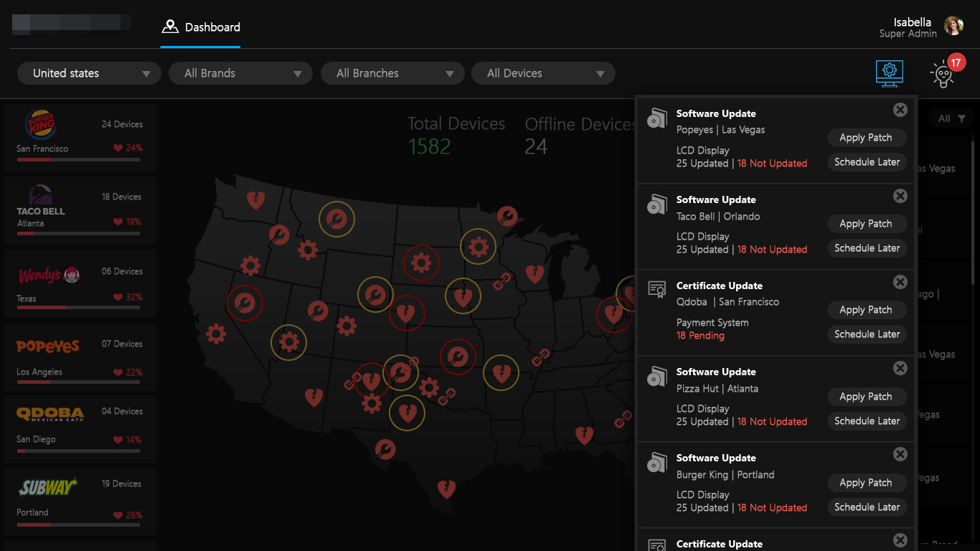Click the Los Angeles label on the Popeyes card
980x551 pixels.
(x=39, y=372)
